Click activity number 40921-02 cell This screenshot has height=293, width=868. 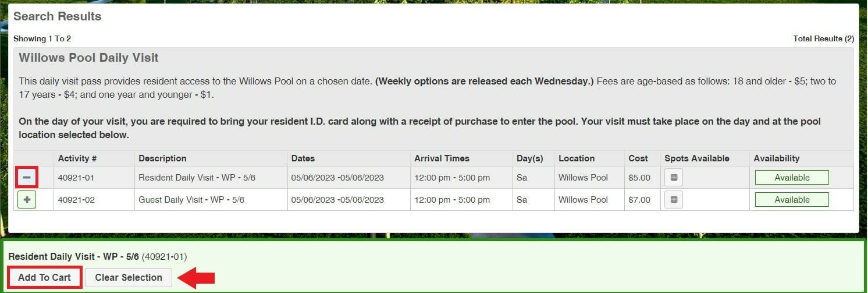pyautogui.click(x=76, y=200)
